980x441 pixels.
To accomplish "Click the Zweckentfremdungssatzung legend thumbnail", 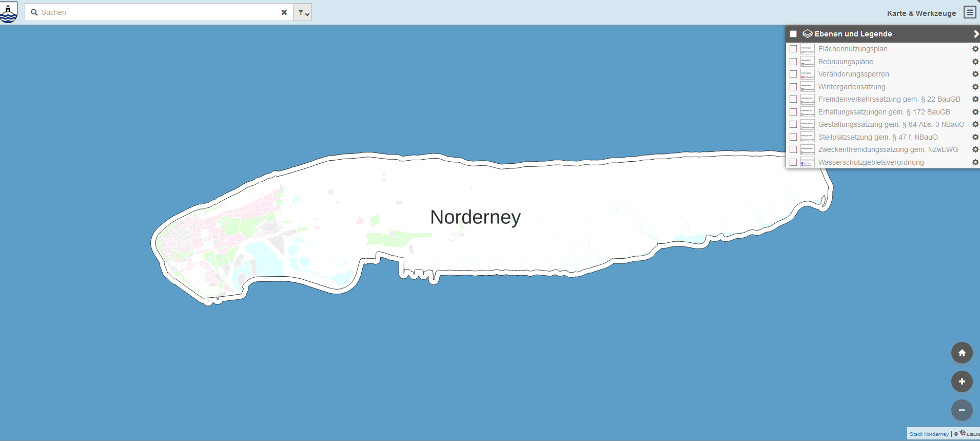I will click(x=807, y=150).
